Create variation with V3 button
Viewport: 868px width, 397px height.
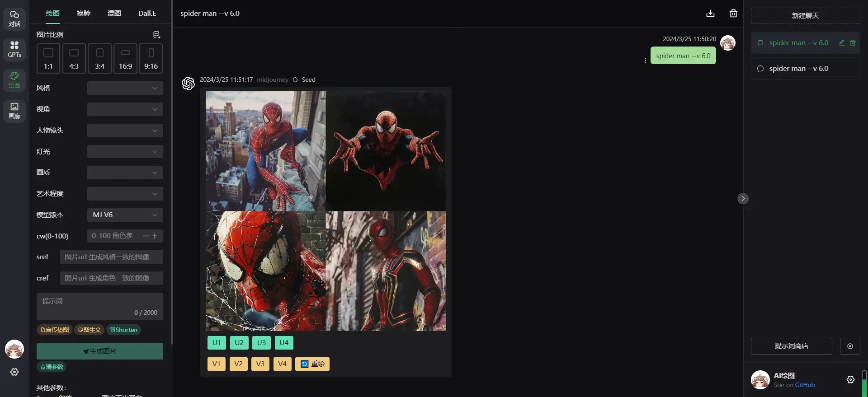(x=260, y=364)
